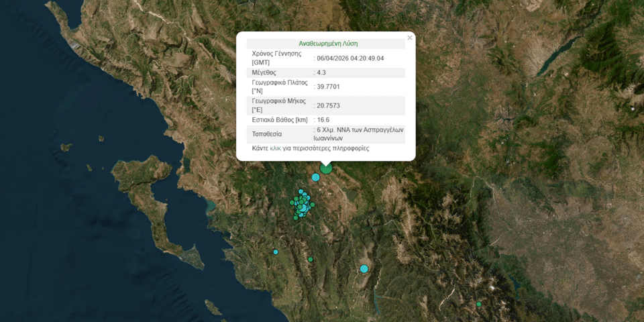This screenshot has height=322, width=644.
Task: Select the small green marker at the bottom right
Action: pyautogui.click(x=479, y=305)
